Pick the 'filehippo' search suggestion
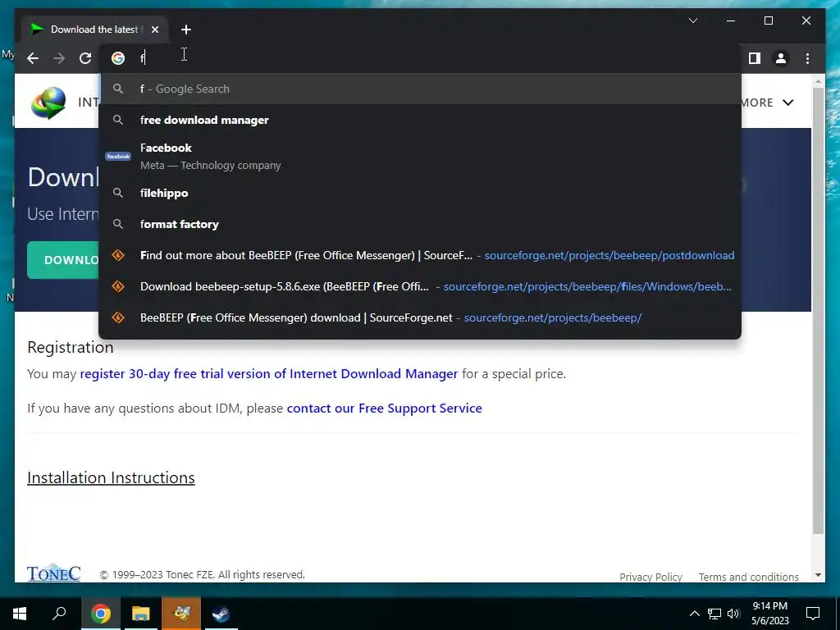Screen dimensions: 840x630 tap(420, 193)
